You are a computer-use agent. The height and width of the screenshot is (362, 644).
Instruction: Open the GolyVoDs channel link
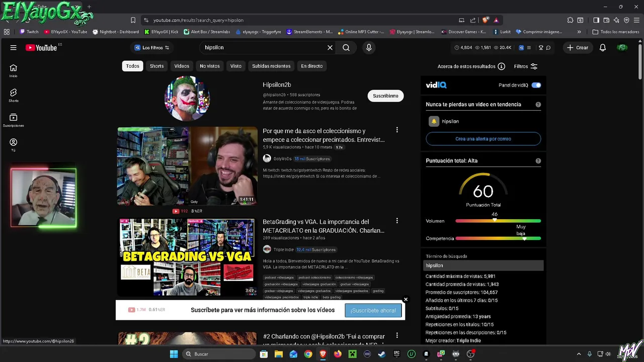282,158
